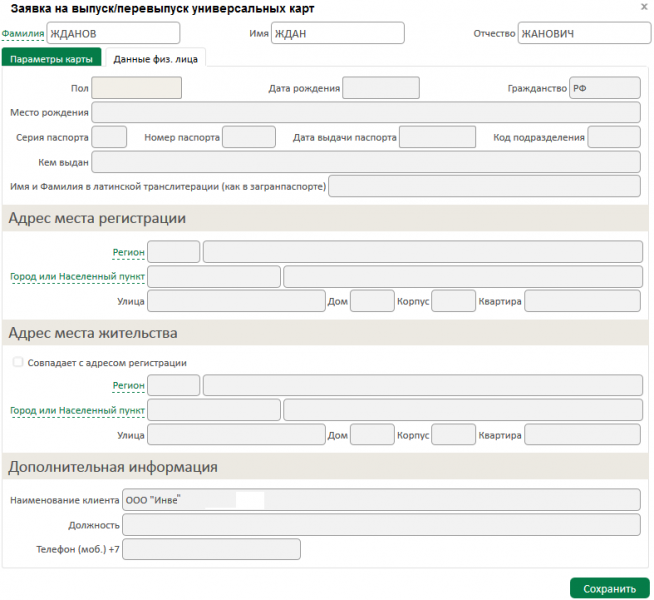Close the card application dialog

pyautogui.click(x=644, y=7)
